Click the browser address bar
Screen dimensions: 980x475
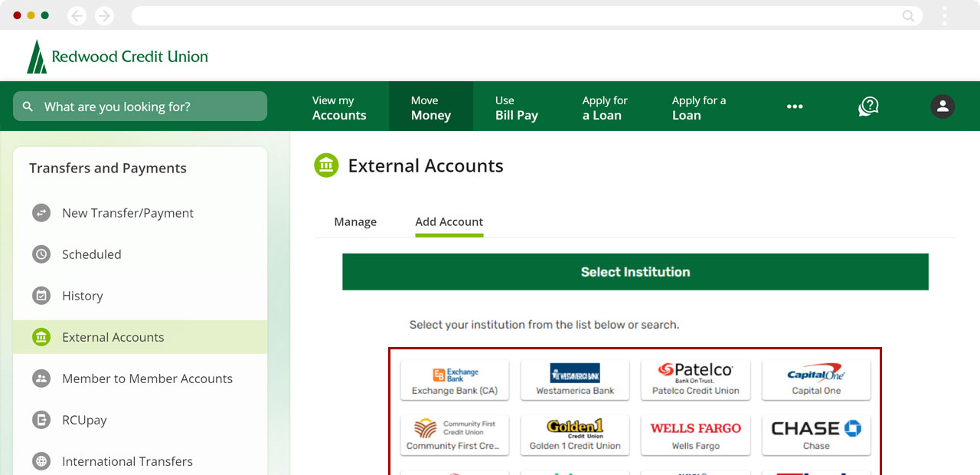pyautogui.click(x=527, y=15)
